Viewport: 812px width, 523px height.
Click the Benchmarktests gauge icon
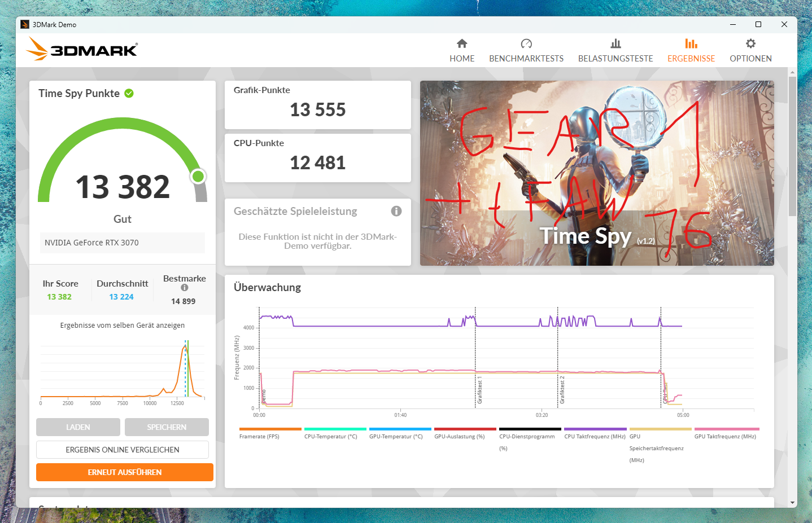tap(526, 43)
